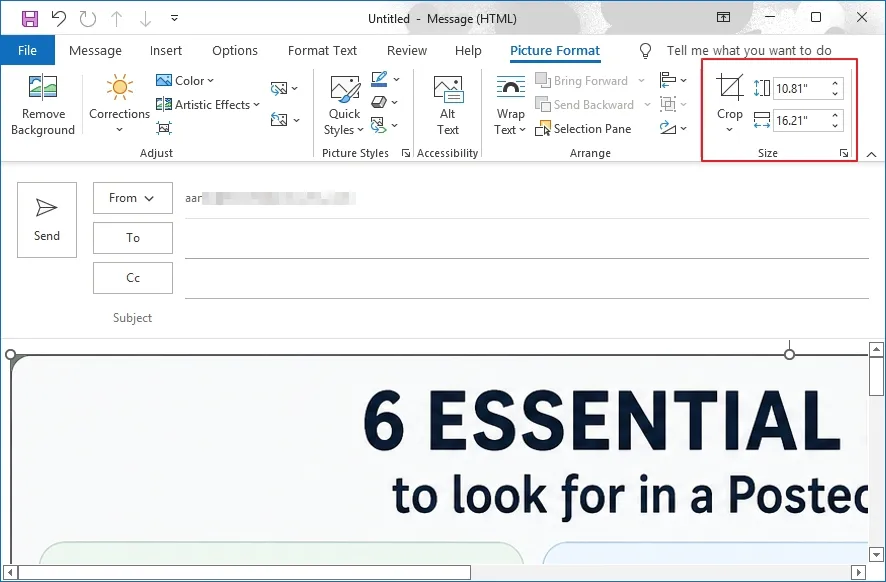Expand the Picture Effects dropdown arrow
Viewport: 886px width, 582px height.
tap(394, 103)
